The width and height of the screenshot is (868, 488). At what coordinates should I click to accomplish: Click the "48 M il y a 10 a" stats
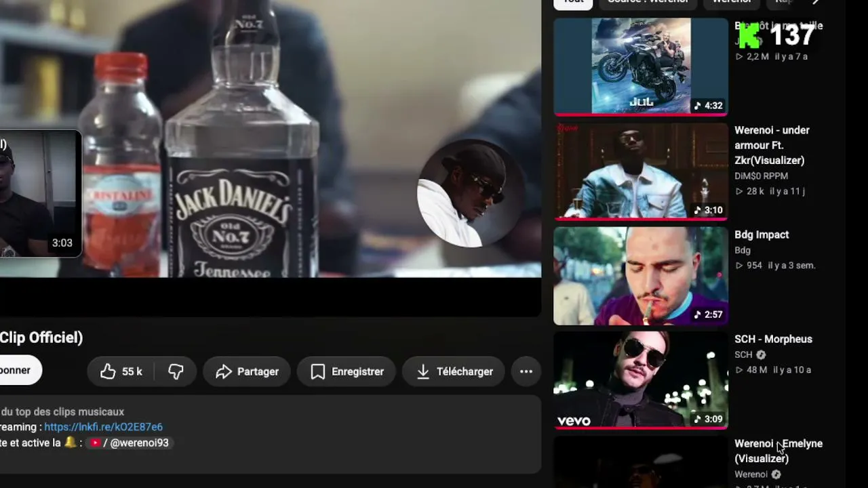(x=773, y=369)
